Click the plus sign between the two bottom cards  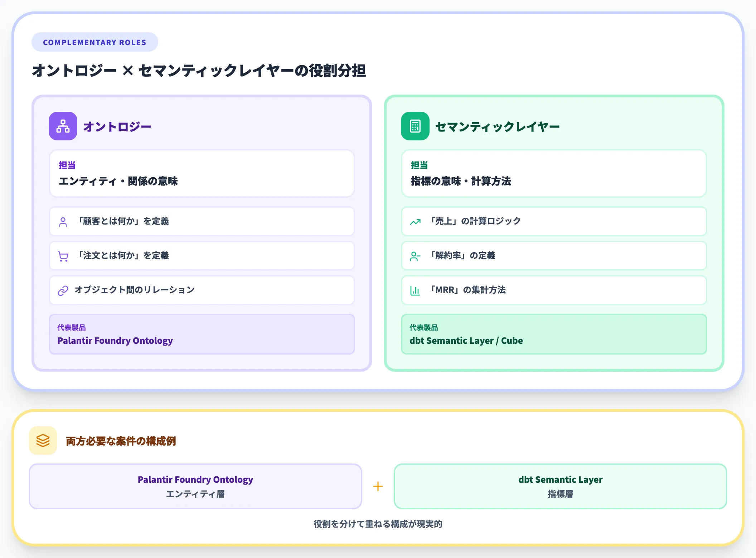pyautogui.click(x=378, y=486)
